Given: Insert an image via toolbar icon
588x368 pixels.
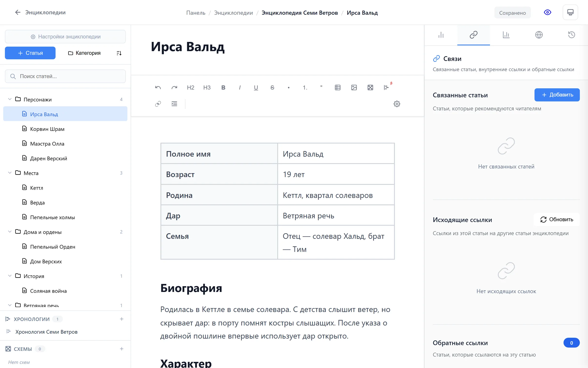Looking at the screenshot, I should point(354,88).
